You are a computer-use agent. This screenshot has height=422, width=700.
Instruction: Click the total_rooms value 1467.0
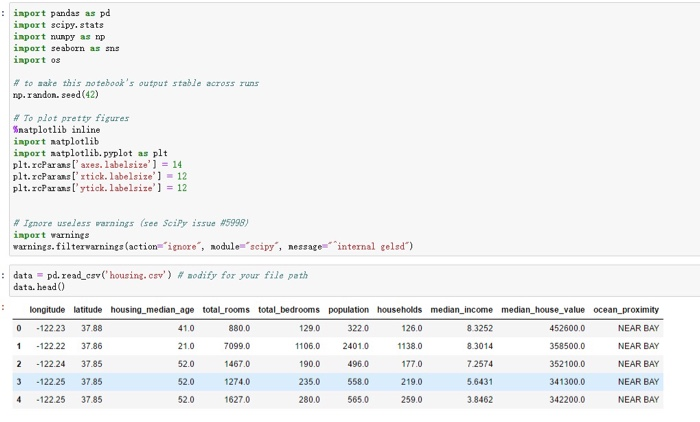click(x=237, y=364)
